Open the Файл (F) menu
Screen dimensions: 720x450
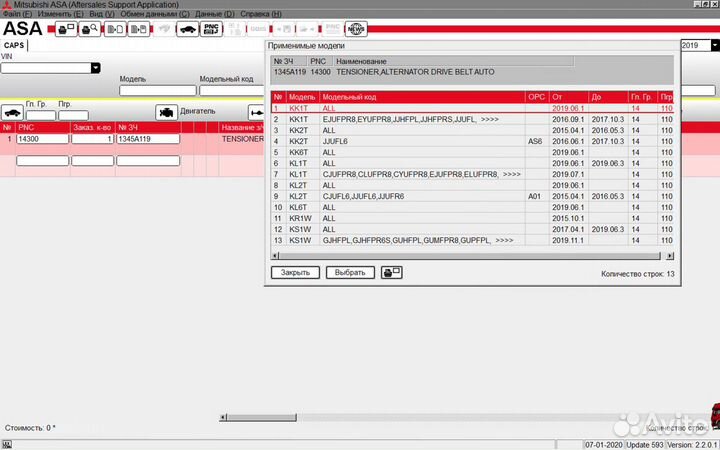point(17,15)
